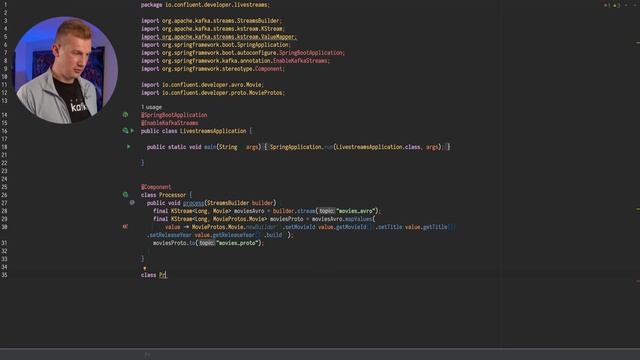The image size is (640, 360).
Task: Click the package io.confluent.developer.livestreams line
Action: [205, 5]
